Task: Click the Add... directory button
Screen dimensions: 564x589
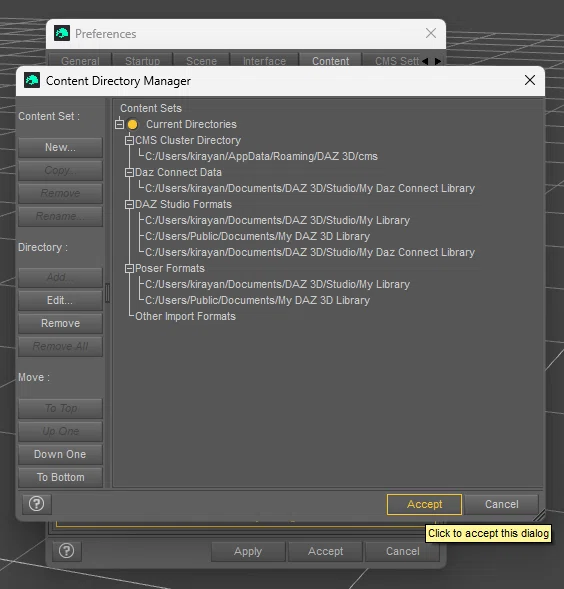Action: (60, 277)
